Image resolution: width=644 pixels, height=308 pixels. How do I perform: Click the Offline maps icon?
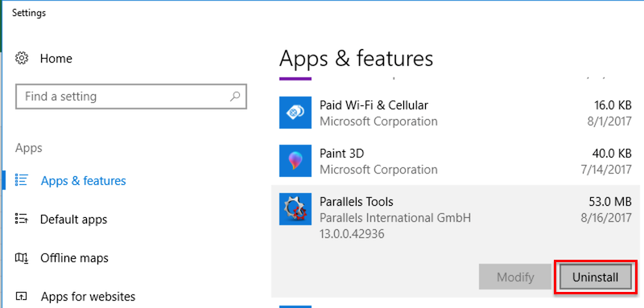[x=21, y=257]
